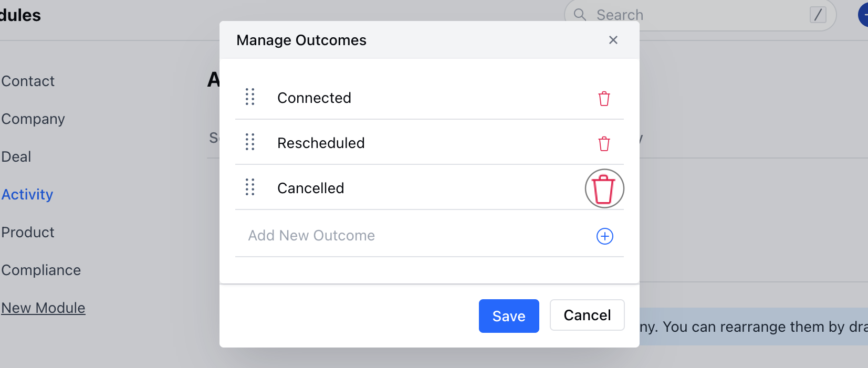Open the Product module
The height and width of the screenshot is (368, 868).
[28, 232]
